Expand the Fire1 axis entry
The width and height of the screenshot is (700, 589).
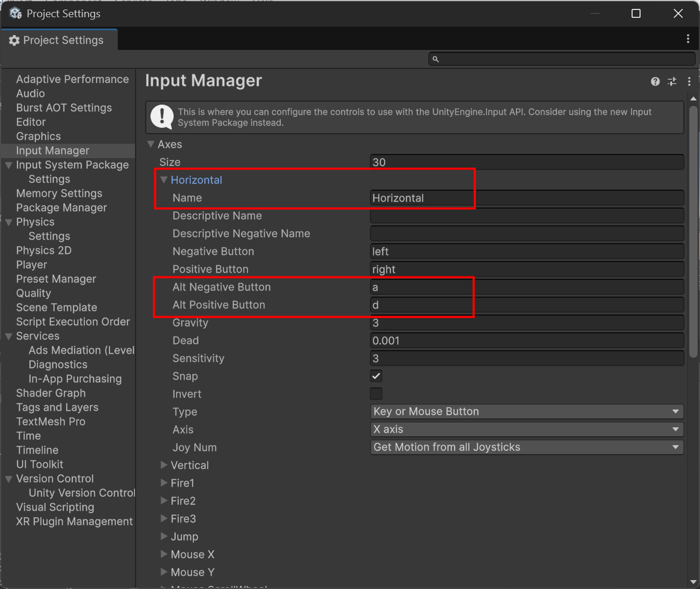(164, 483)
